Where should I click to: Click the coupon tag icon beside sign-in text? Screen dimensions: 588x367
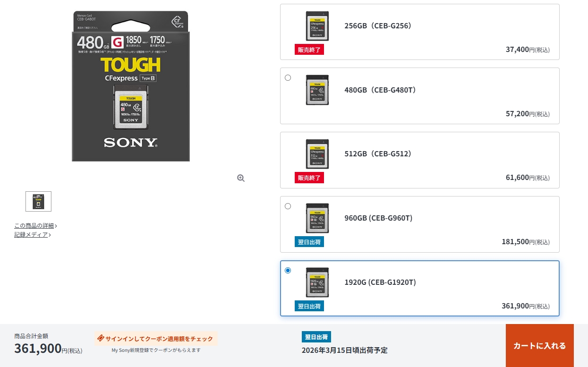(x=101, y=338)
